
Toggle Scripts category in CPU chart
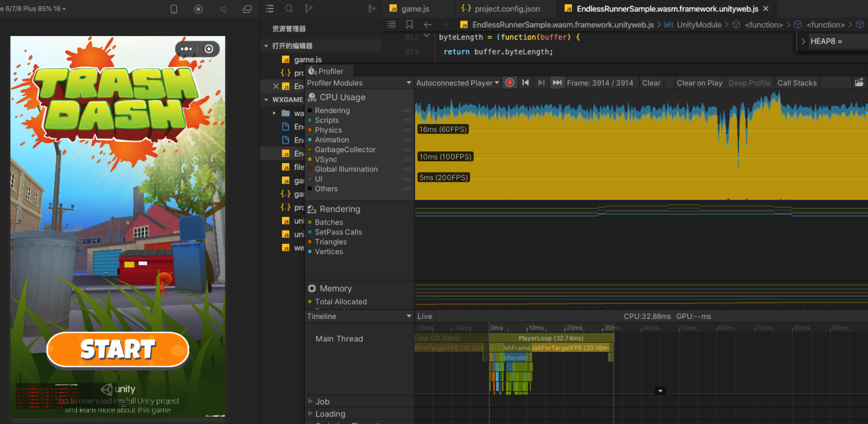pyautogui.click(x=310, y=120)
